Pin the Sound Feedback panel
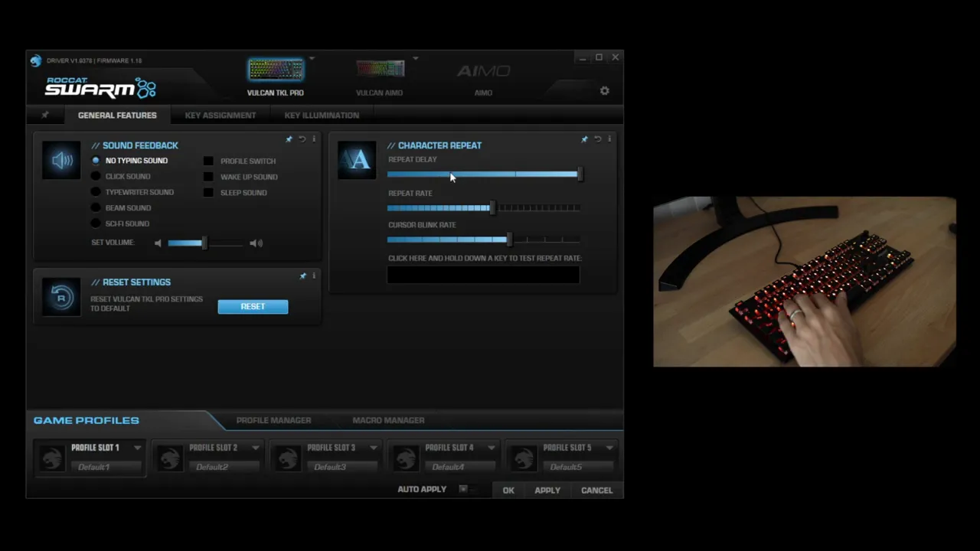This screenshot has height=551, width=980. 289,139
